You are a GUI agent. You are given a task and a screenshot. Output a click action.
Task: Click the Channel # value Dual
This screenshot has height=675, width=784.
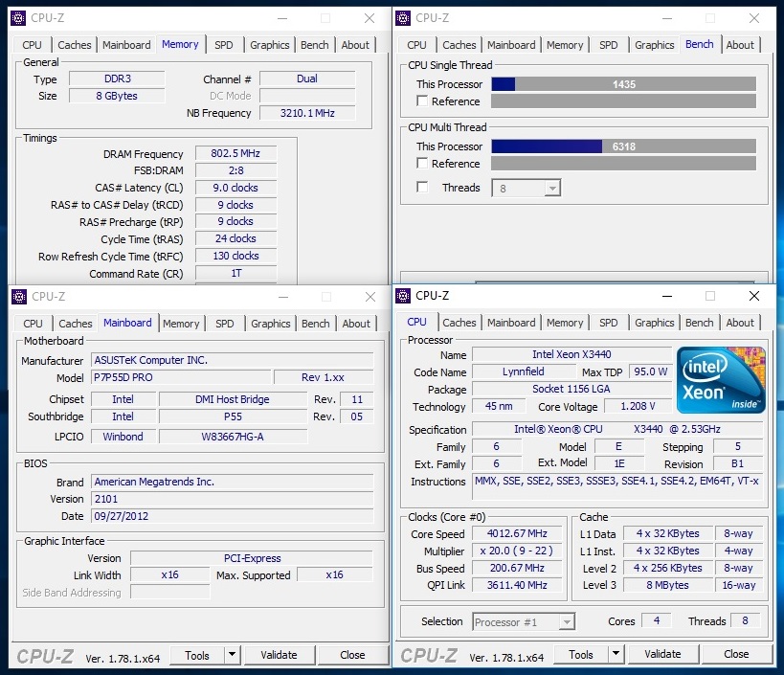[307, 79]
